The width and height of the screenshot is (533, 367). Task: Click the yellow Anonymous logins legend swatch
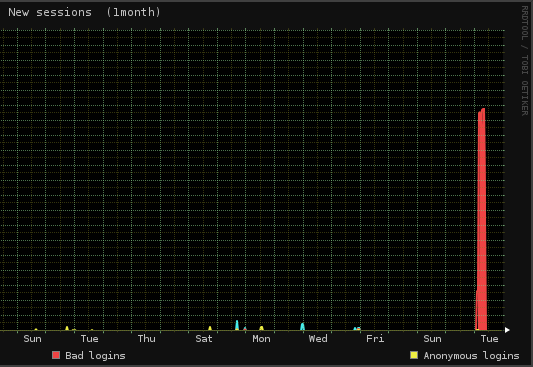click(x=414, y=355)
